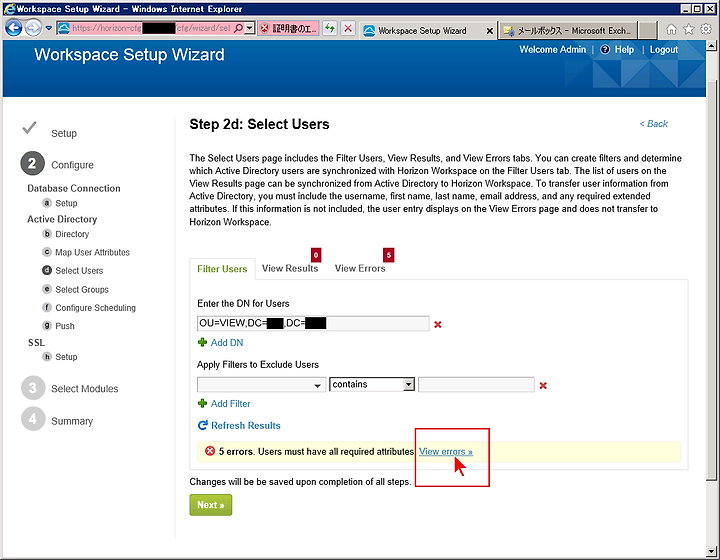The height and width of the screenshot is (560, 720).
Task: Click the certificate error badge
Action: click(288, 28)
